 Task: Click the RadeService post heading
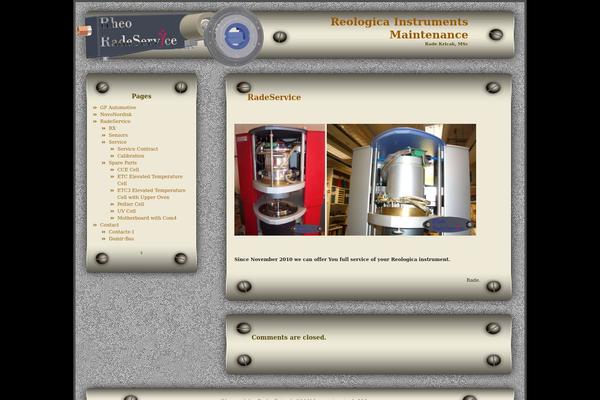pos(274,97)
